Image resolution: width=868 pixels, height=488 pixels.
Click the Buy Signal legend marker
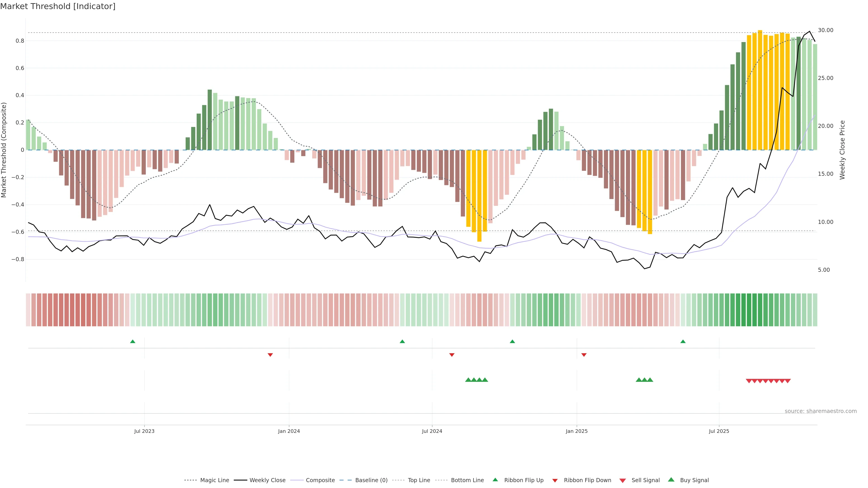click(671, 480)
